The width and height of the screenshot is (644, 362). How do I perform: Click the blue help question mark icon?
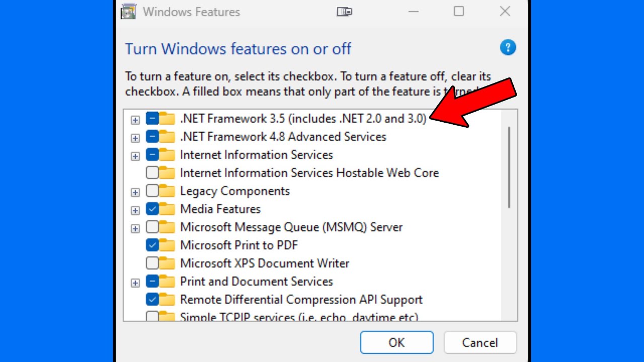(508, 48)
